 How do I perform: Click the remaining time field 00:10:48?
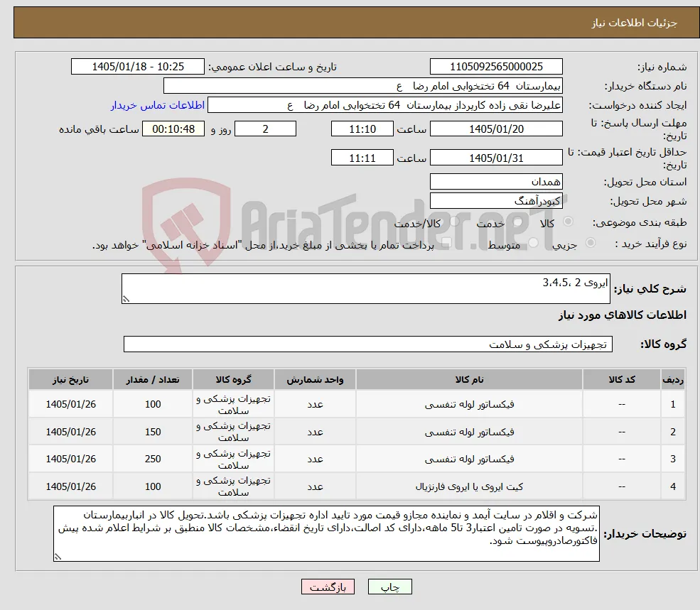click(173, 129)
